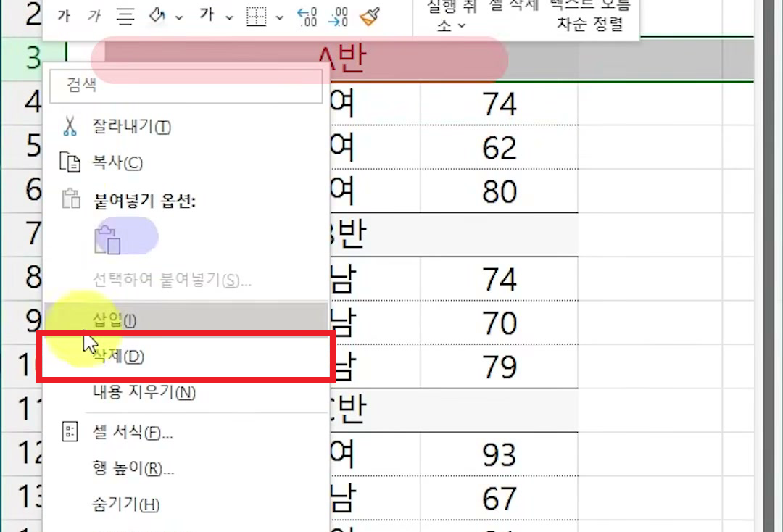Select cell with value 67

coord(499,499)
